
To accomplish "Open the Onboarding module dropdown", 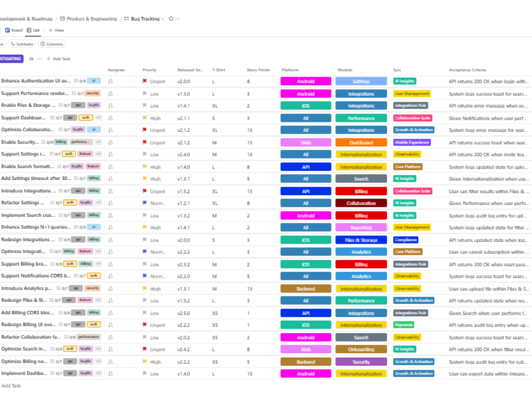I will 361,350.
